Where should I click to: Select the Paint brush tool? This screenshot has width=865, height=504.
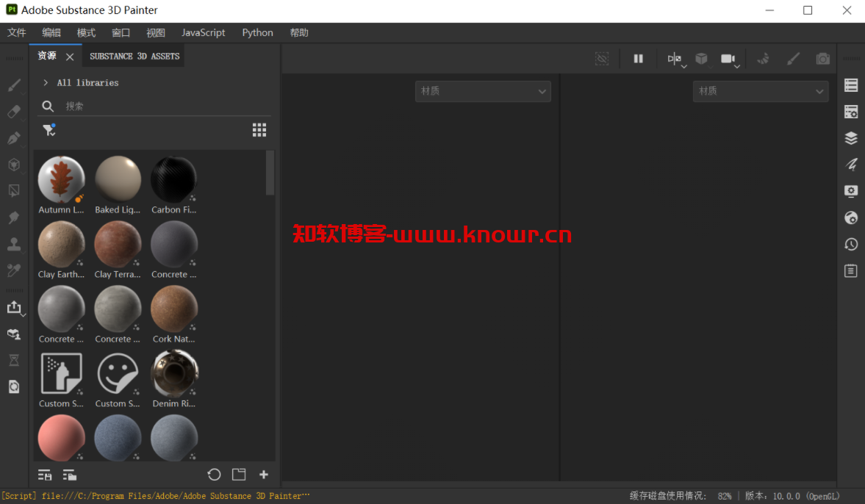pos(15,85)
